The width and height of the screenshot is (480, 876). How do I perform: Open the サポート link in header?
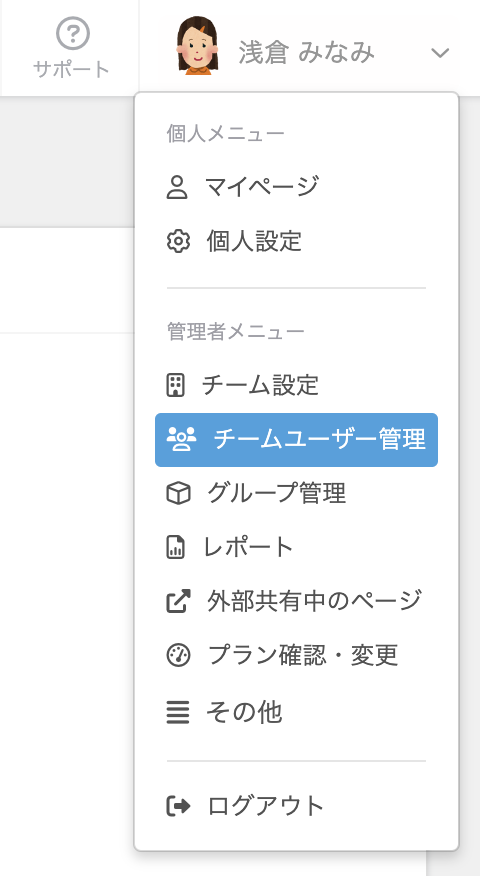click(72, 48)
